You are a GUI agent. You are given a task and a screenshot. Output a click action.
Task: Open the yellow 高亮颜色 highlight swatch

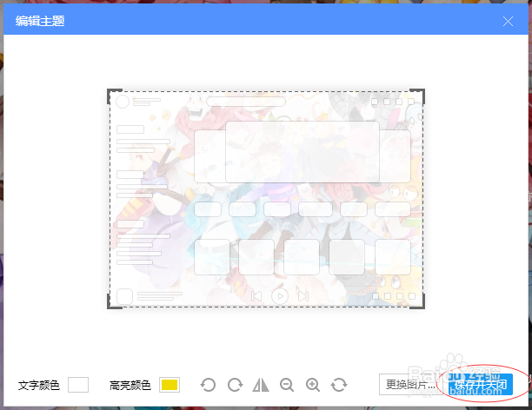click(170, 385)
